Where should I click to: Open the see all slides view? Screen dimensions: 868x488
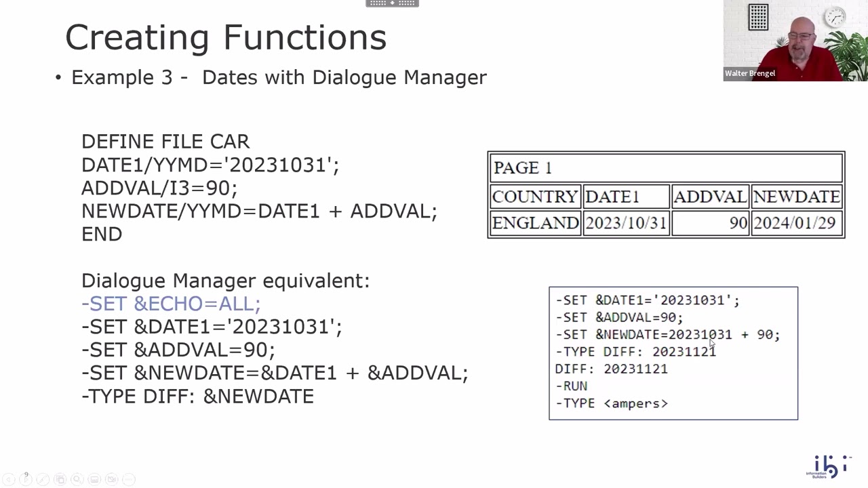60,480
